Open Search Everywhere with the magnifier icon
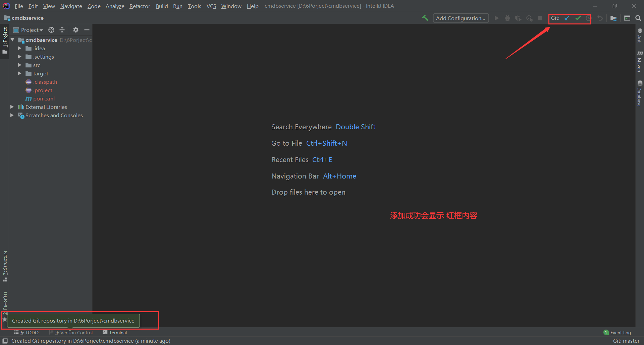 point(638,18)
